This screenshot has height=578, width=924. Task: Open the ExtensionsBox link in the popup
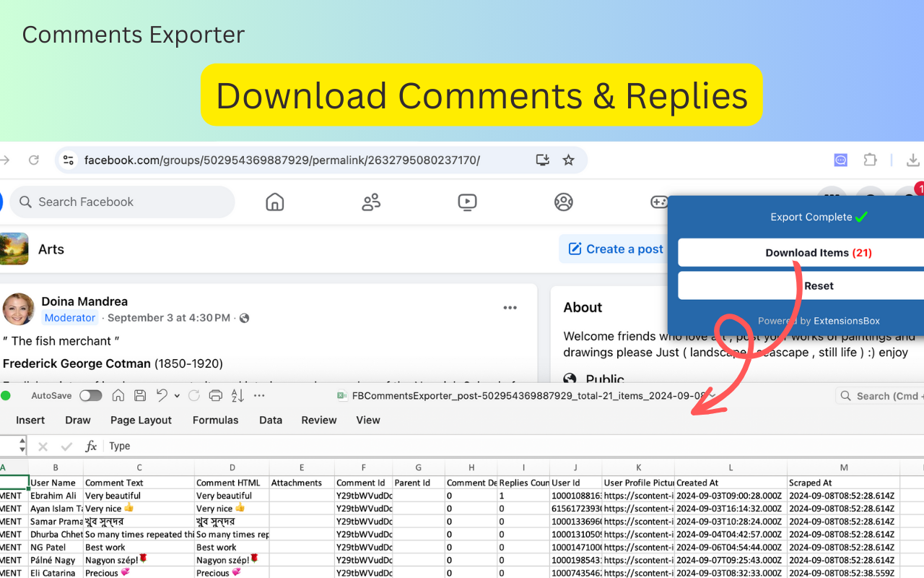(x=847, y=321)
